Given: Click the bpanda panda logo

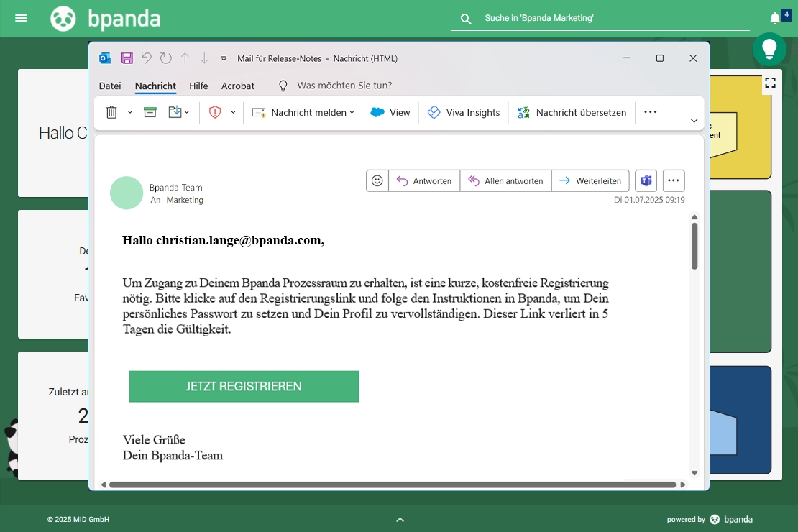Looking at the screenshot, I should point(63,19).
